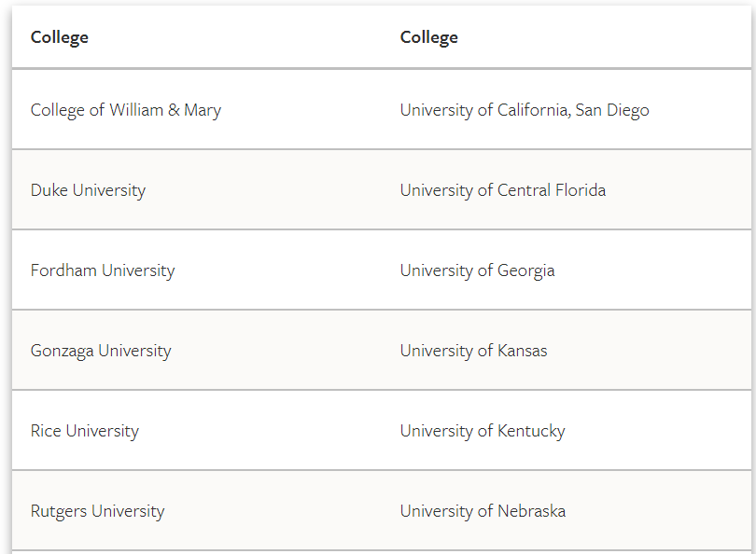Click the word Mary in first row

(x=203, y=110)
